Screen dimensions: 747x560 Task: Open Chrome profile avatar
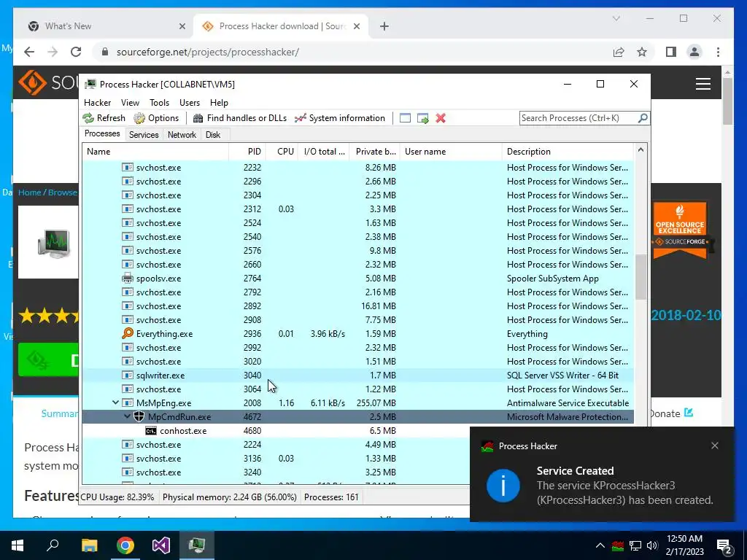click(694, 52)
